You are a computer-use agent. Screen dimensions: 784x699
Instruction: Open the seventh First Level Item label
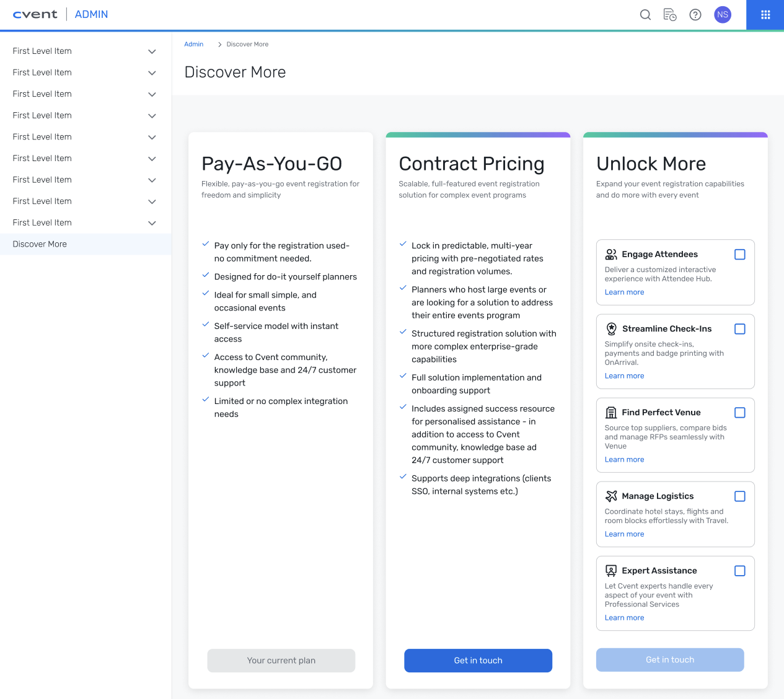click(42, 180)
